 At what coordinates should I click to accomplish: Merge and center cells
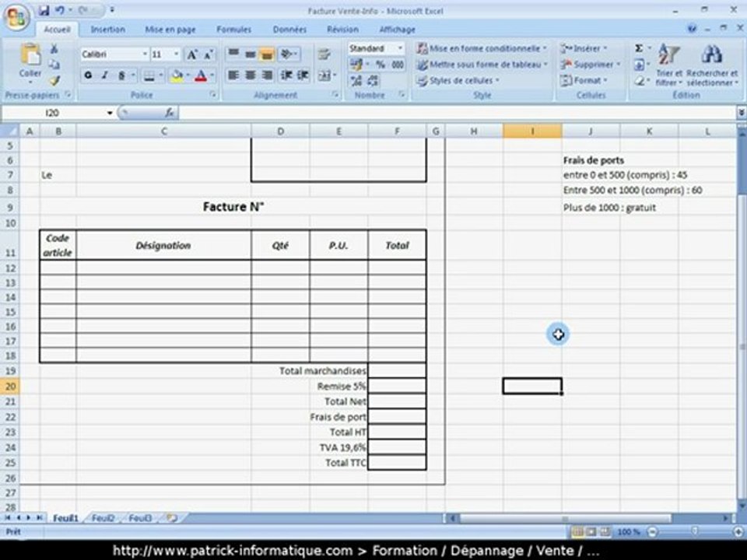click(324, 75)
